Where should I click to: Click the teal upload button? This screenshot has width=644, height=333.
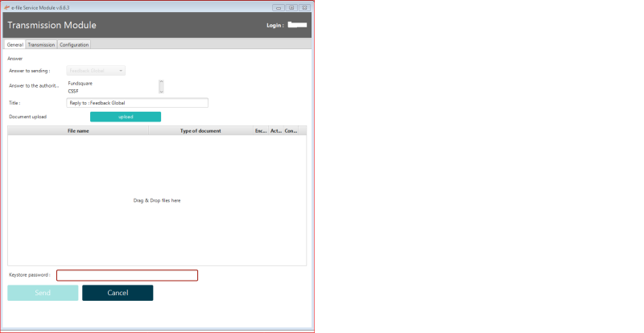126,117
